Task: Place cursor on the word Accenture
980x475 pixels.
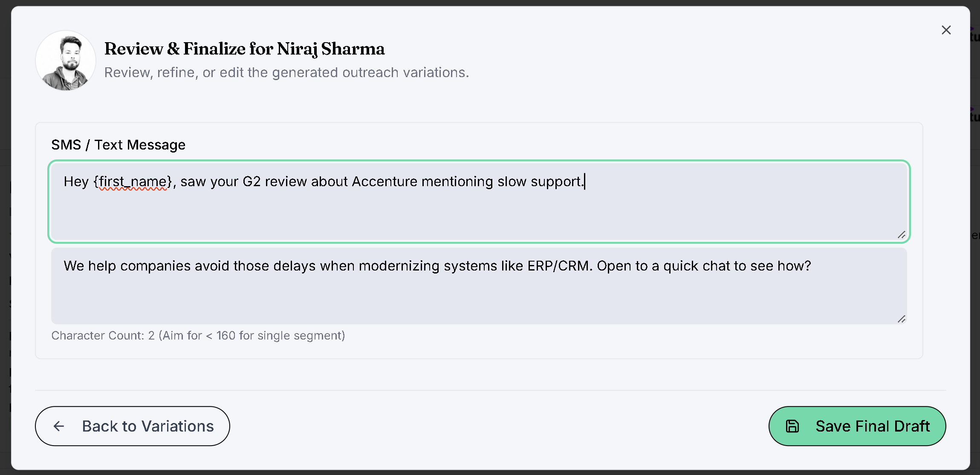Action: (x=384, y=181)
